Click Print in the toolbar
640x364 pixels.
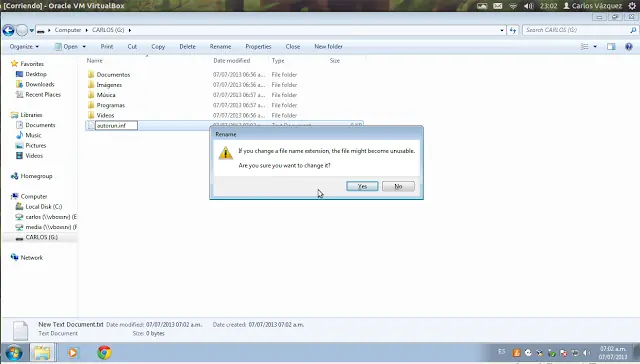[107, 47]
